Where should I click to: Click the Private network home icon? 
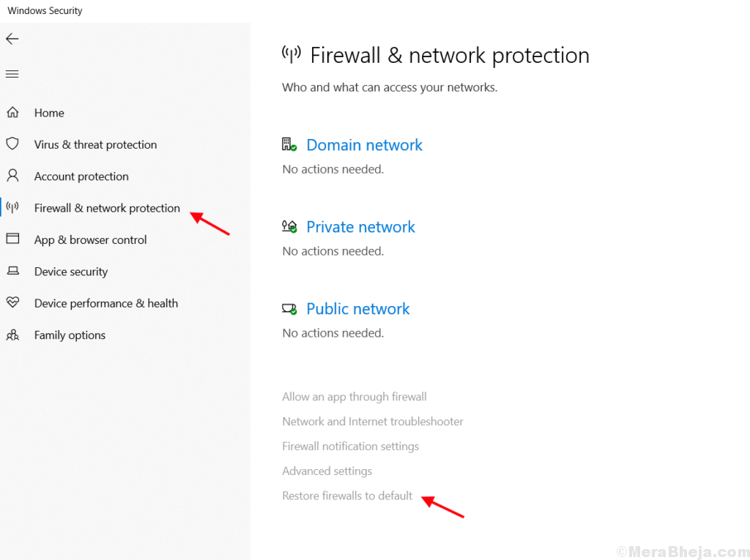[289, 226]
